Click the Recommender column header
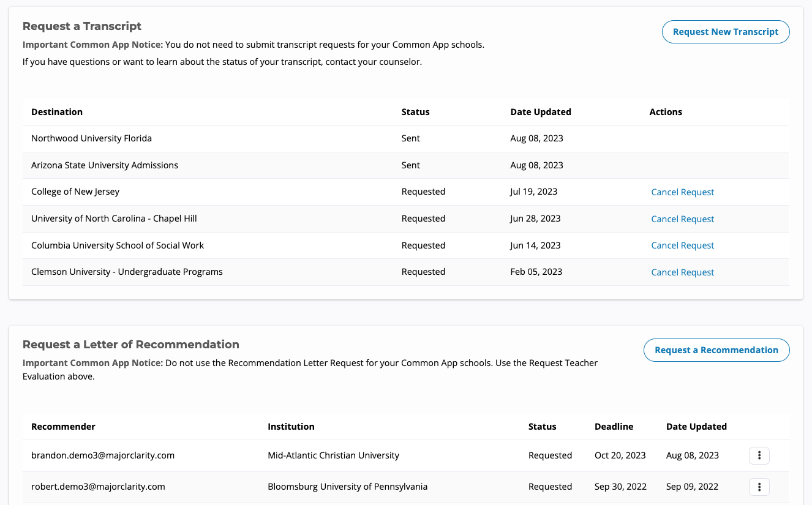This screenshot has height=505, width=812. click(x=63, y=427)
